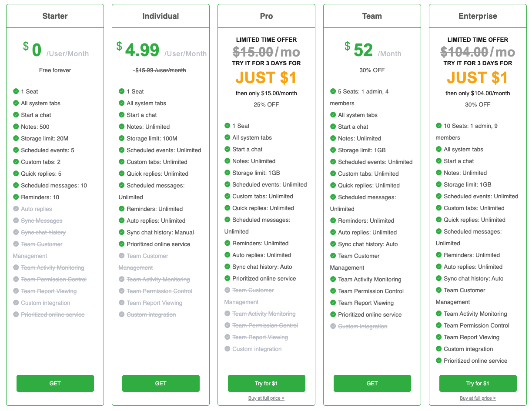Viewport: 532px width, 411px height.
Task: Click the green checkmark beside Starter's 1 Seat
Action: [15, 91]
